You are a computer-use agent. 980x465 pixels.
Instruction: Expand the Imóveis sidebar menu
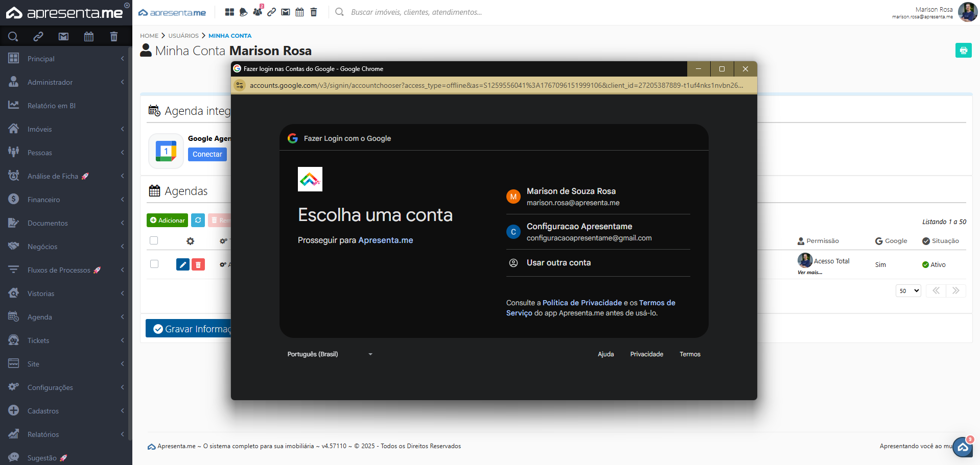pyautogui.click(x=66, y=129)
